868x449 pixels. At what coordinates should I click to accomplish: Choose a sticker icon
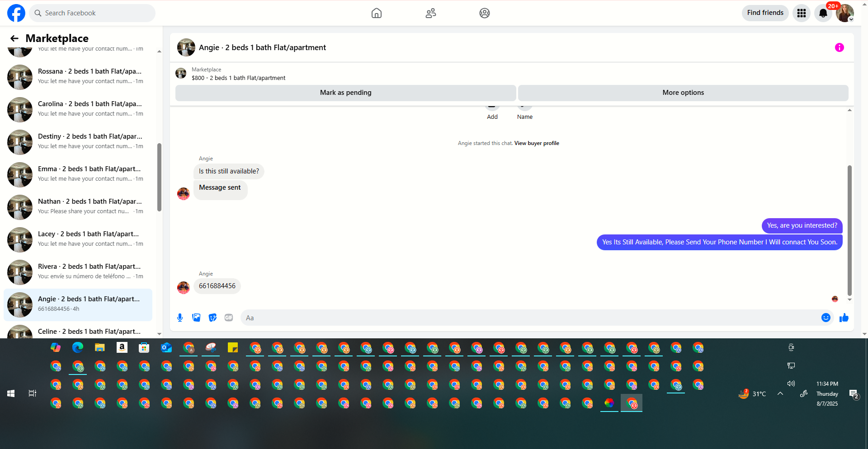(x=212, y=318)
